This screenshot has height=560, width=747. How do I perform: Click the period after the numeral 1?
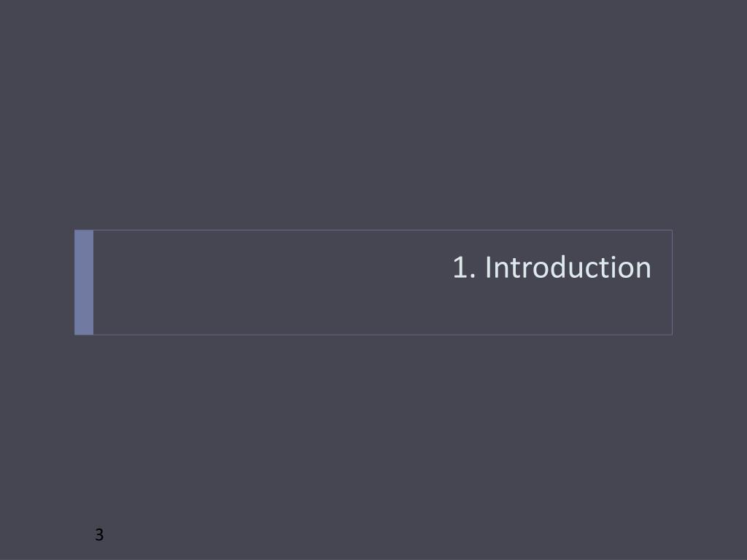tap(473, 277)
